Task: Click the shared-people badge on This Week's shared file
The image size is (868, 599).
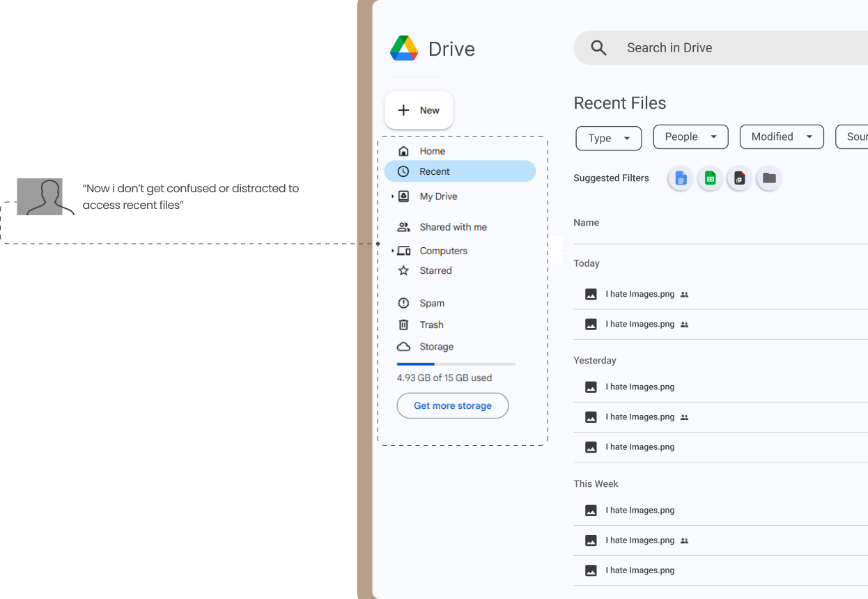Action: click(684, 540)
